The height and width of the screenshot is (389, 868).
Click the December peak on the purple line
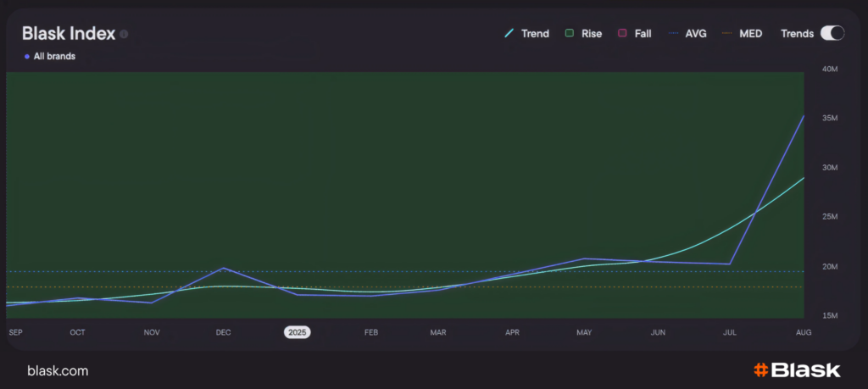[x=224, y=268]
